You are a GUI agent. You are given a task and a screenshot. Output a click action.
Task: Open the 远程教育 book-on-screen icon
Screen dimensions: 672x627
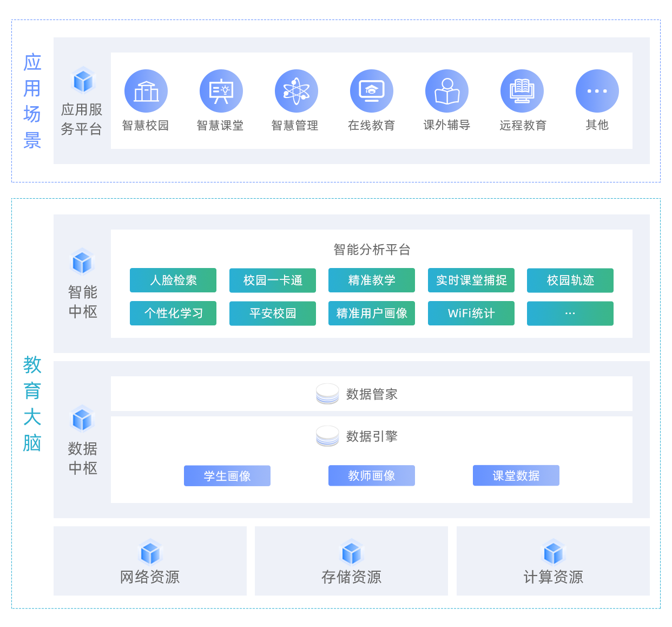point(522,91)
